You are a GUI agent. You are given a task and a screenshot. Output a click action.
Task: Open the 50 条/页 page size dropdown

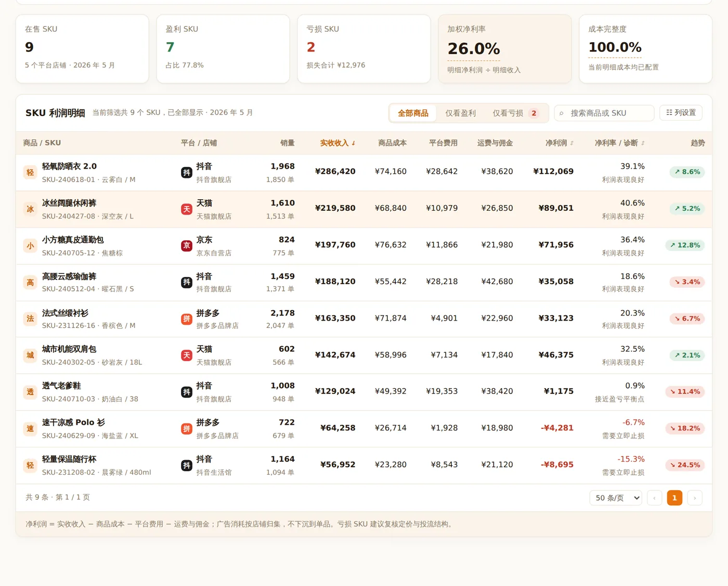(616, 498)
